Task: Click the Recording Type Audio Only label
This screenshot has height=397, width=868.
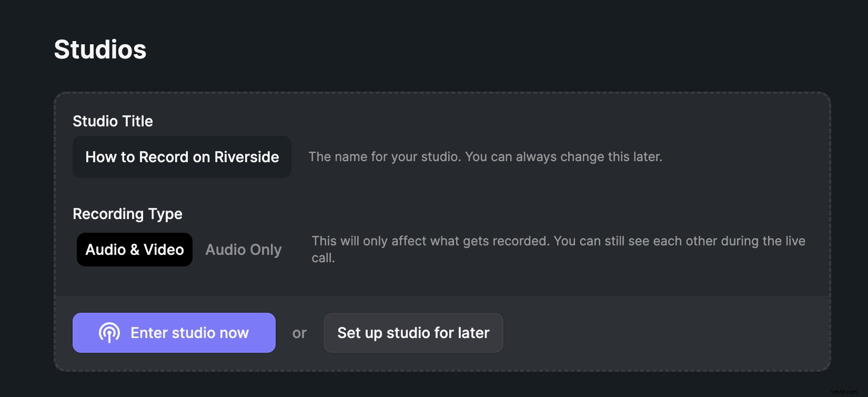Action: click(243, 249)
